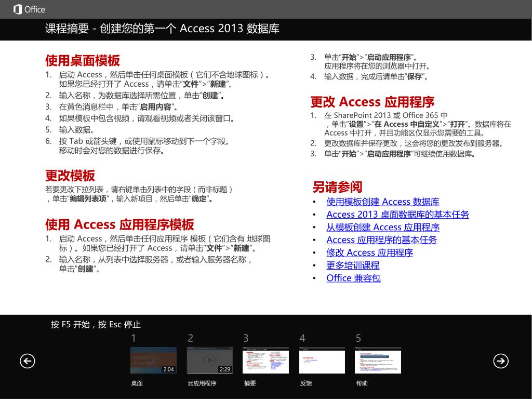Click the 更改 Access 应用程序 heading

point(372,102)
